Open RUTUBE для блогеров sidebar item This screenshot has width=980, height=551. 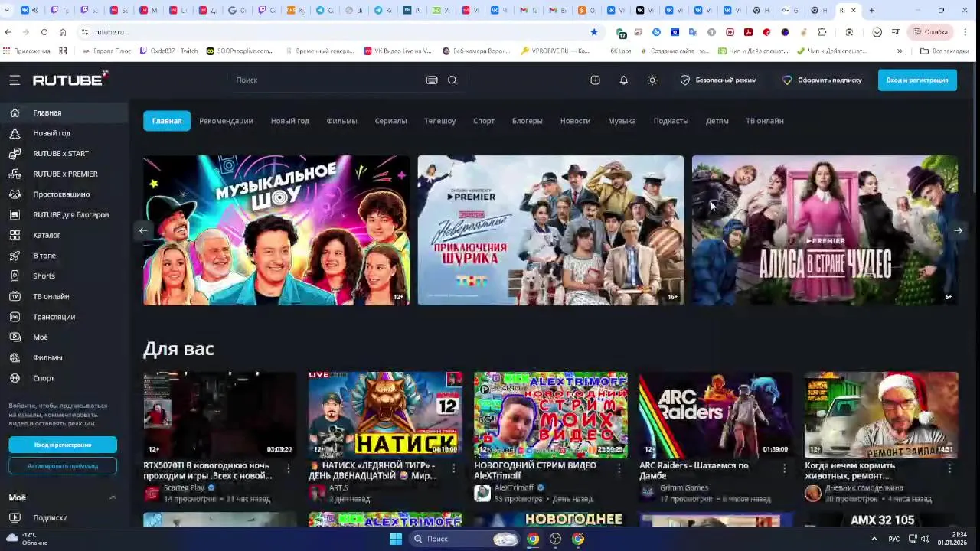coord(64,214)
